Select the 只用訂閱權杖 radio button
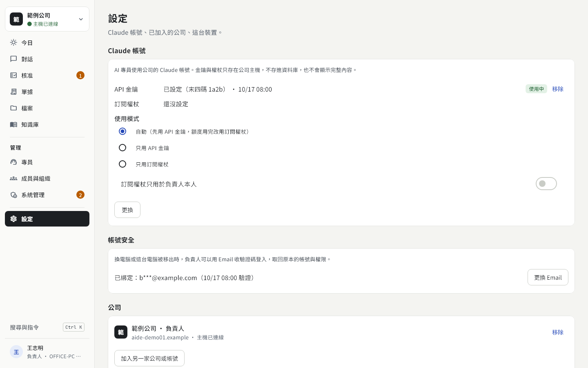This screenshot has width=588, height=368. click(x=122, y=164)
